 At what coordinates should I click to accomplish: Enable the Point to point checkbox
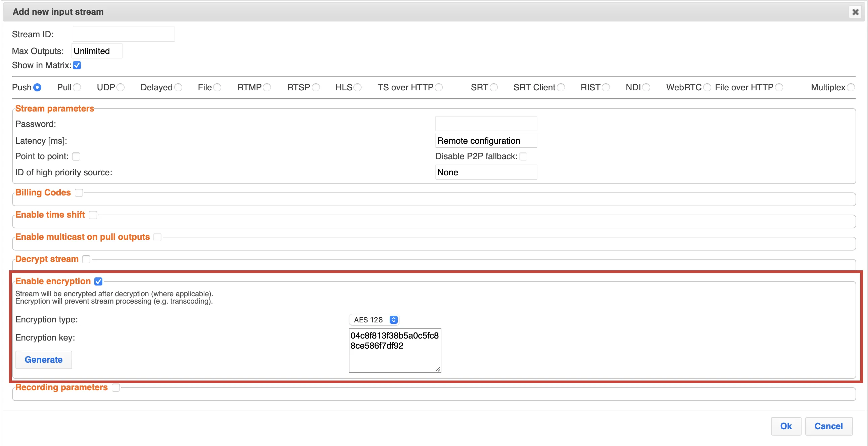coord(76,157)
